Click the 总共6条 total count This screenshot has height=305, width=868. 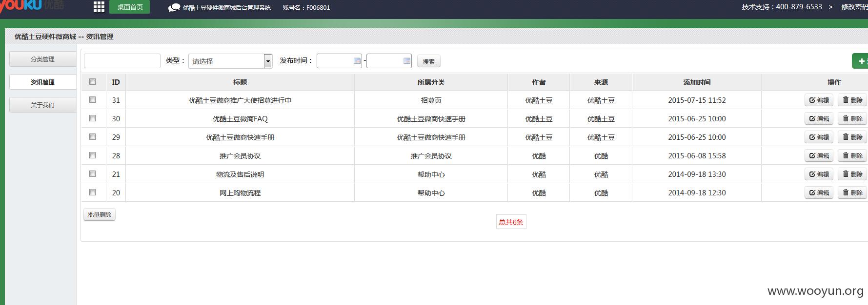point(511,222)
